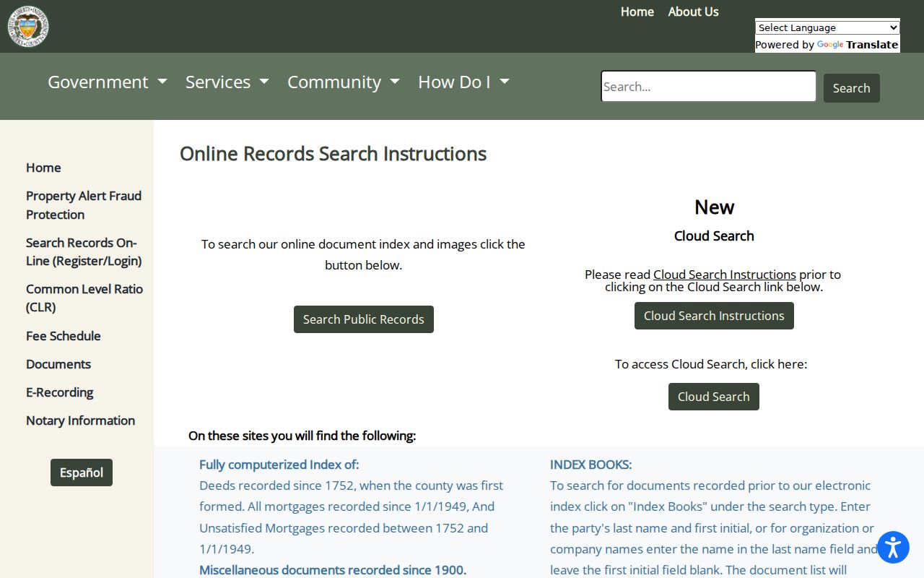This screenshot has width=924, height=578.
Task: Expand the Services menu
Action: [227, 82]
